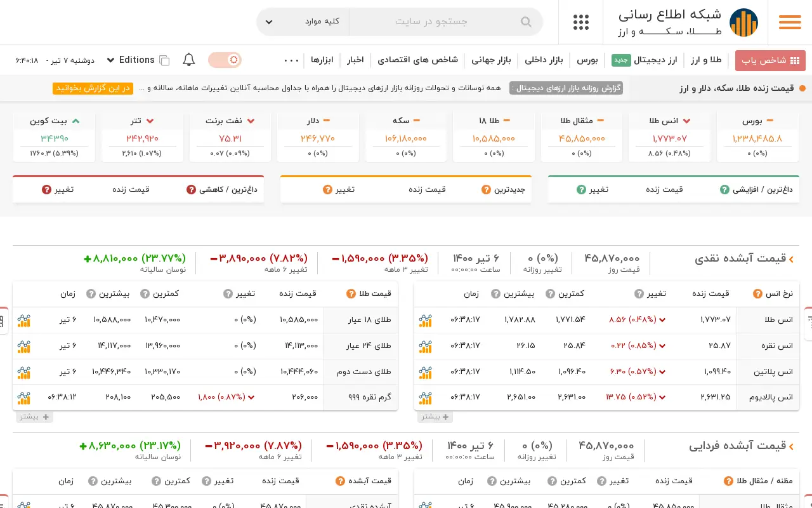The width and height of the screenshot is (812, 508).
Task: Open chart icon for انس پلاتین row
Action: pos(425,371)
